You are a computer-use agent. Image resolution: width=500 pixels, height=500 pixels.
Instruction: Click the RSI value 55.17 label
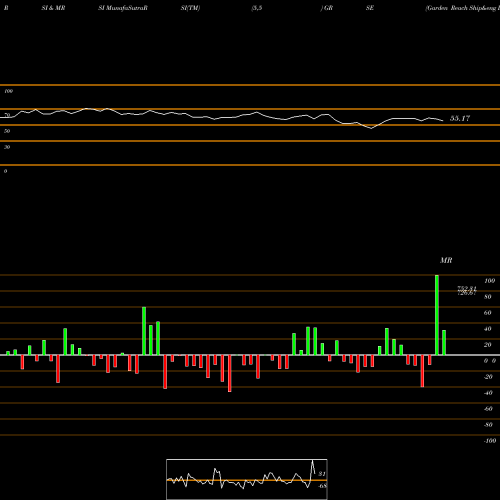[460, 118]
